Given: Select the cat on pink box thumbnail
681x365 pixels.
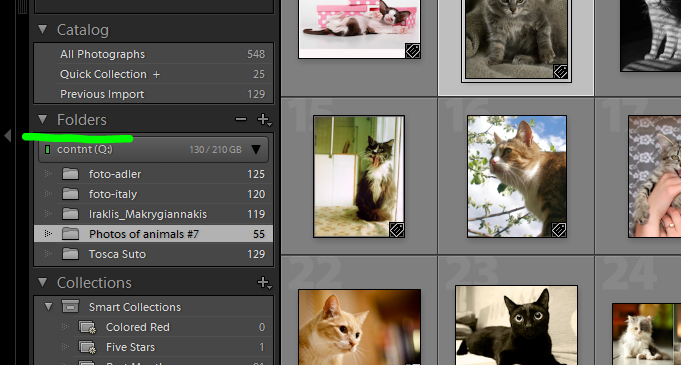Looking at the screenshot, I should coord(359,29).
